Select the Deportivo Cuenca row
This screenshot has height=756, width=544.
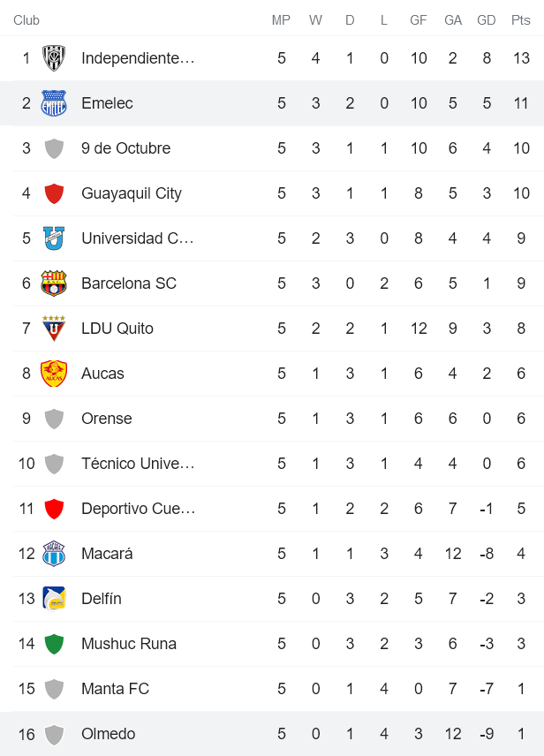[265, 509]
